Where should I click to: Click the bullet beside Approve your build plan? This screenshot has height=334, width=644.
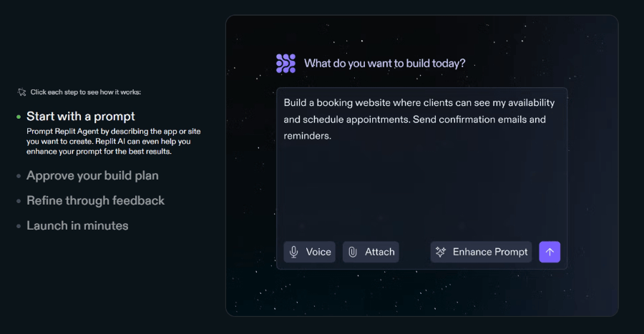19,176
